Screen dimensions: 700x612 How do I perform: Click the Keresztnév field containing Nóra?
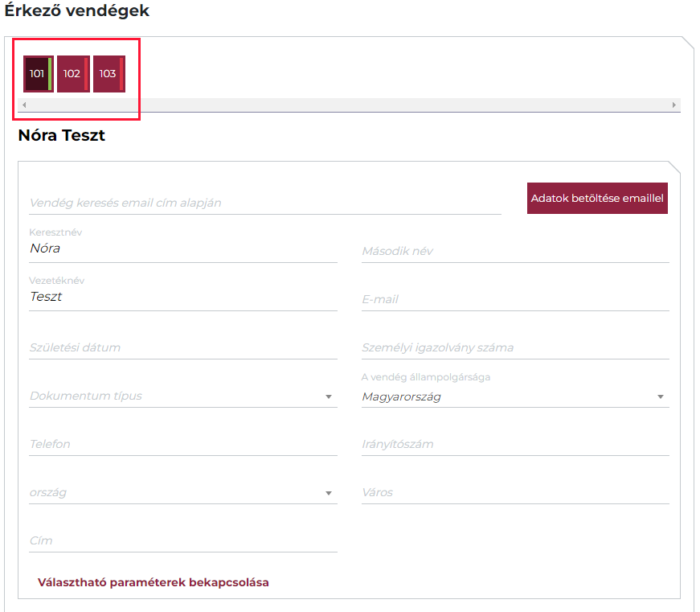coord(182,248)
